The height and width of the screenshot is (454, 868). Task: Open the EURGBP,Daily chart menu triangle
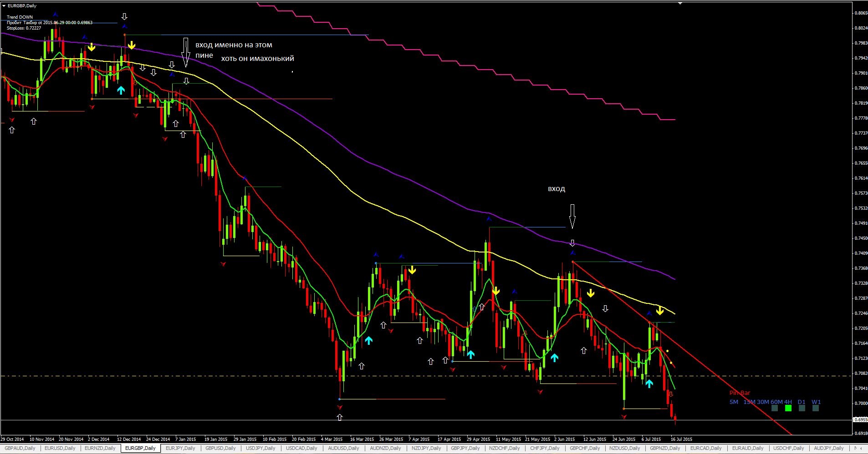[4, 5]
